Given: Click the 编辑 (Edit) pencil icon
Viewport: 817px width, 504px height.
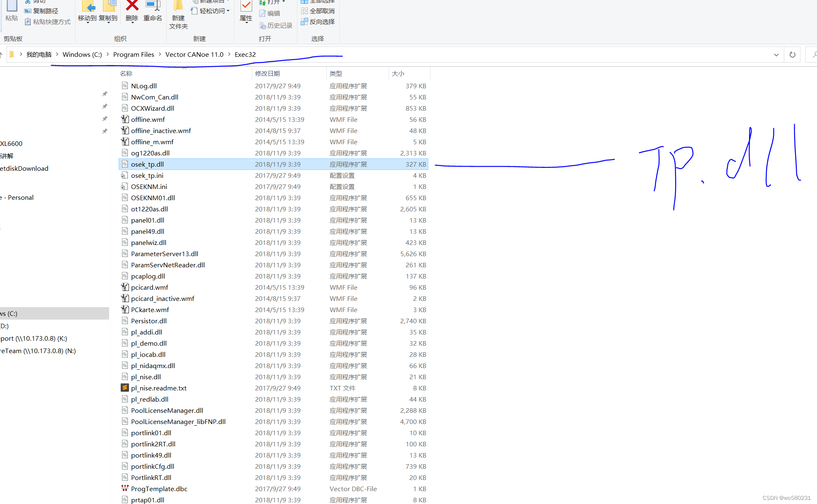Looking at the screenshot, I should coord(270,13).
